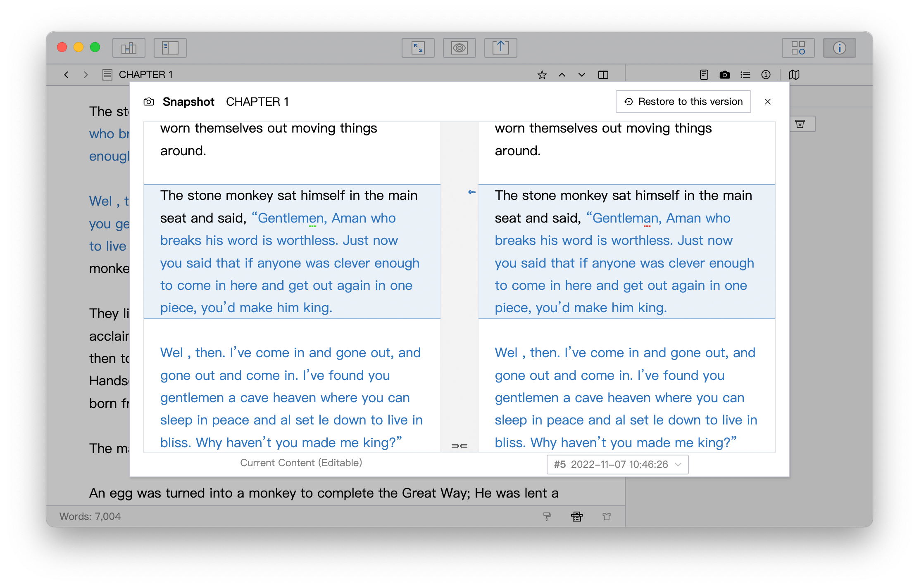919x588 pixels.
Task: Switch to the snapshots camera tab
Action: (x=725, y=75)
